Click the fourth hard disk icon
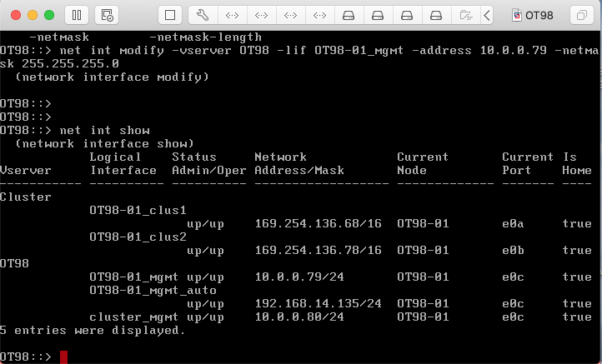 436,15
